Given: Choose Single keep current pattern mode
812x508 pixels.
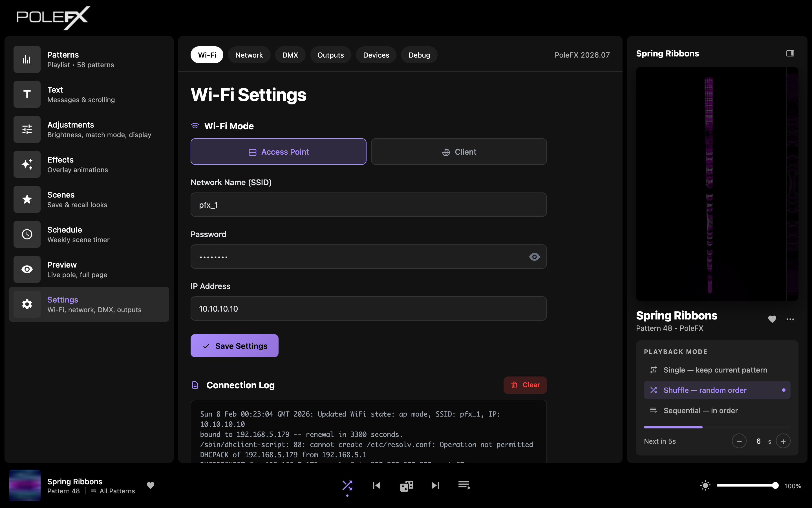Looking at the screenshot, I should click(x=717, y=370).
